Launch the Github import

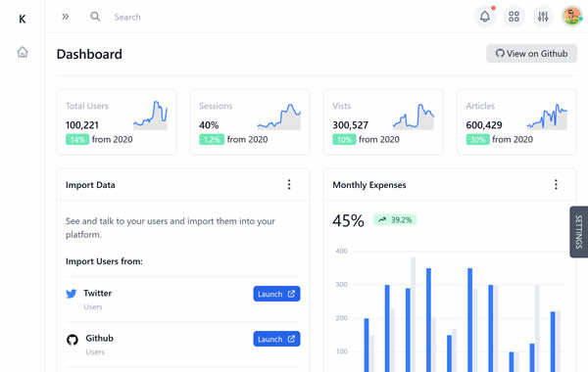tap(276, 339)
